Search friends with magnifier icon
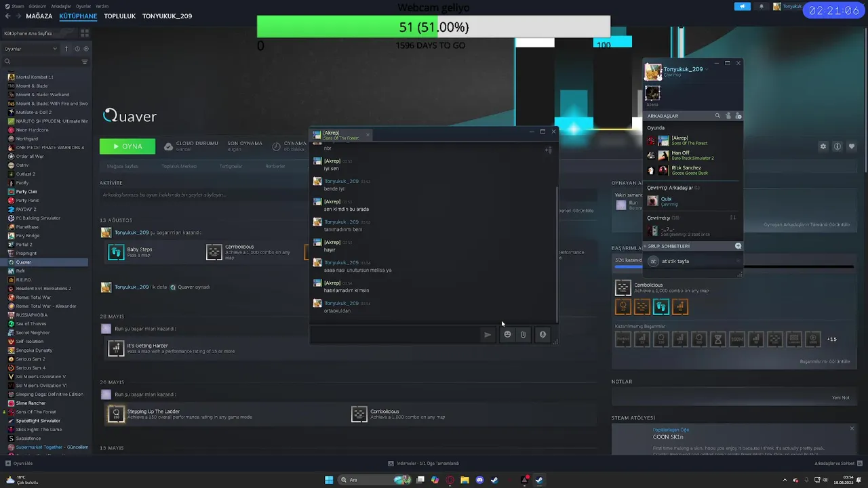 [717, 116]
